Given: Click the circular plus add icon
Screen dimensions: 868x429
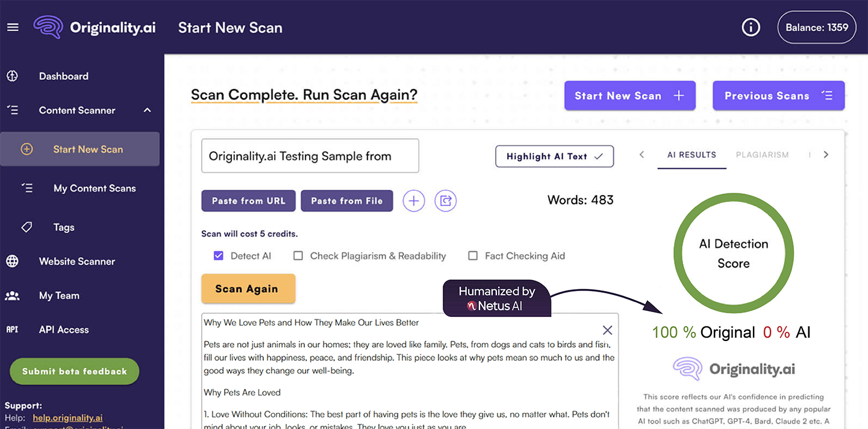Looking at the screenshot, I should pos(414,201).
